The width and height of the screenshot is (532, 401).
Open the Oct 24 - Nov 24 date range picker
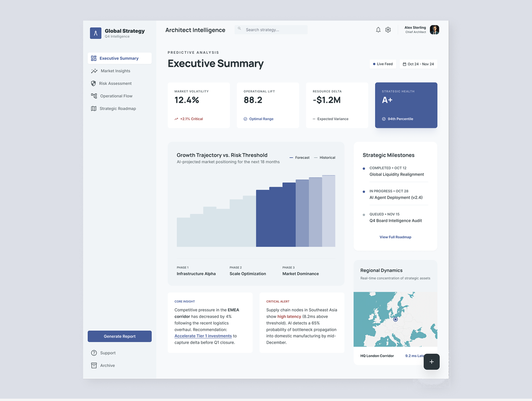(418, 64)
